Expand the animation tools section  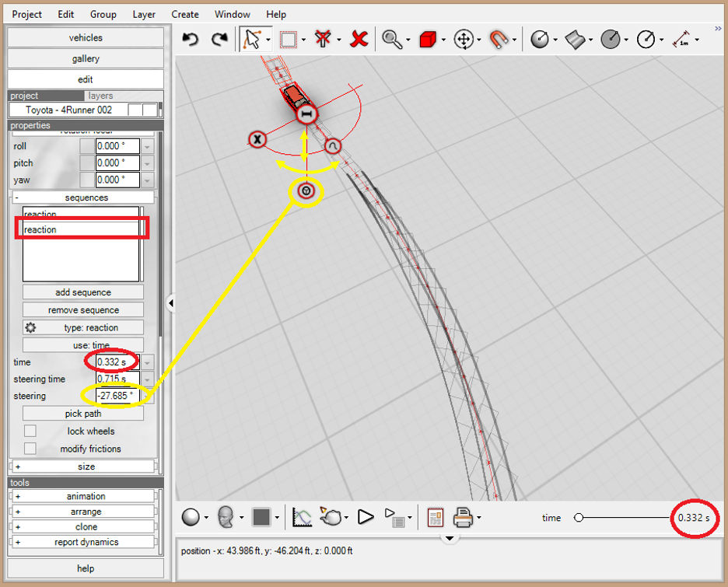coord(83,496)
